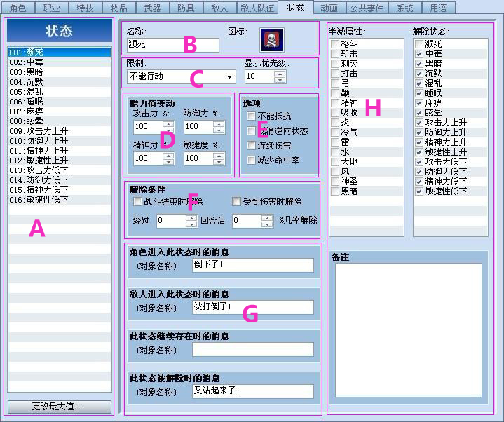
Task: Go to the 武器 tab
Action: coord(153,8)
